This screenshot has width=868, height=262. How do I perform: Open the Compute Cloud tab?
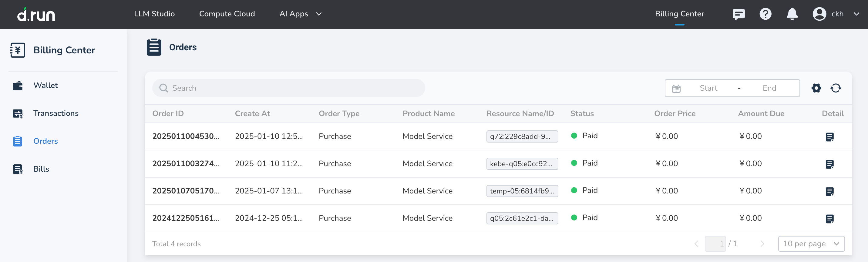click(x=227, y=14)
